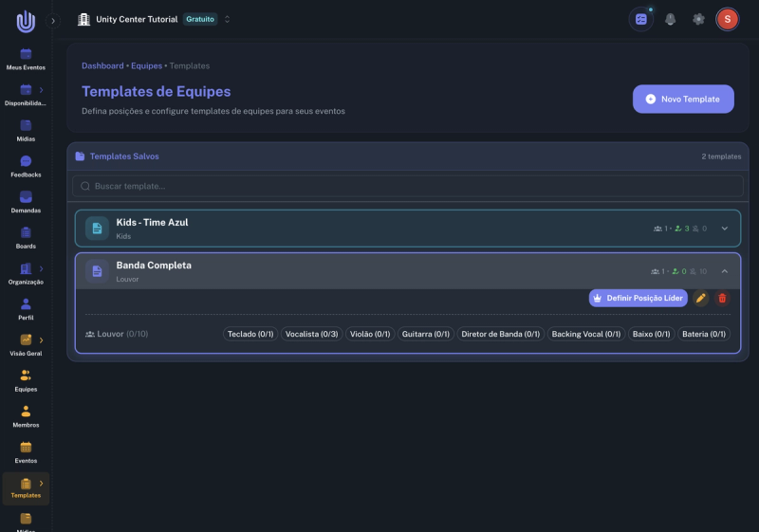Screen dimensions: 759x532
Task: Click the Diretor de Banda (0/1) chip
Action: (501, 334)
